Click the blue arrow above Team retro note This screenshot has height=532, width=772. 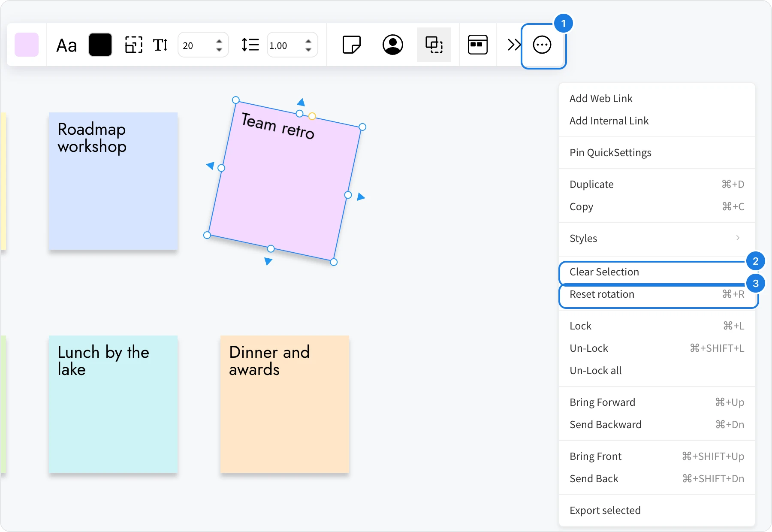(302, 102)
